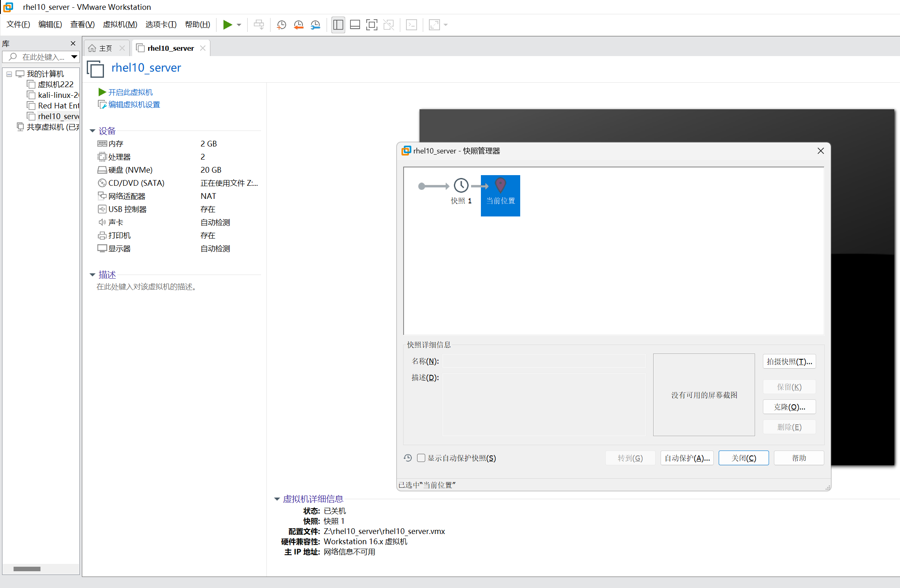The height and width of the screenshot is (588, 900).
Task: Collapse the 我的计算机 tree node
Action: [9, 74]
